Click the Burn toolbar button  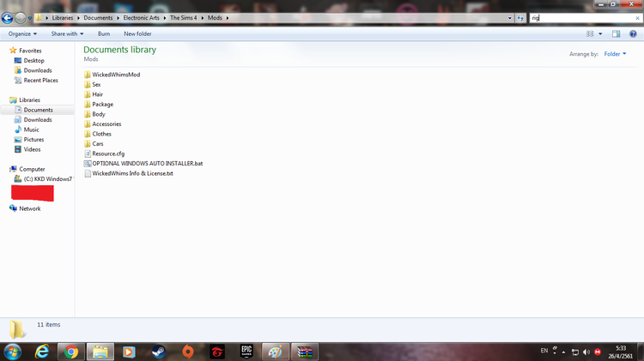tap(104, 33)
